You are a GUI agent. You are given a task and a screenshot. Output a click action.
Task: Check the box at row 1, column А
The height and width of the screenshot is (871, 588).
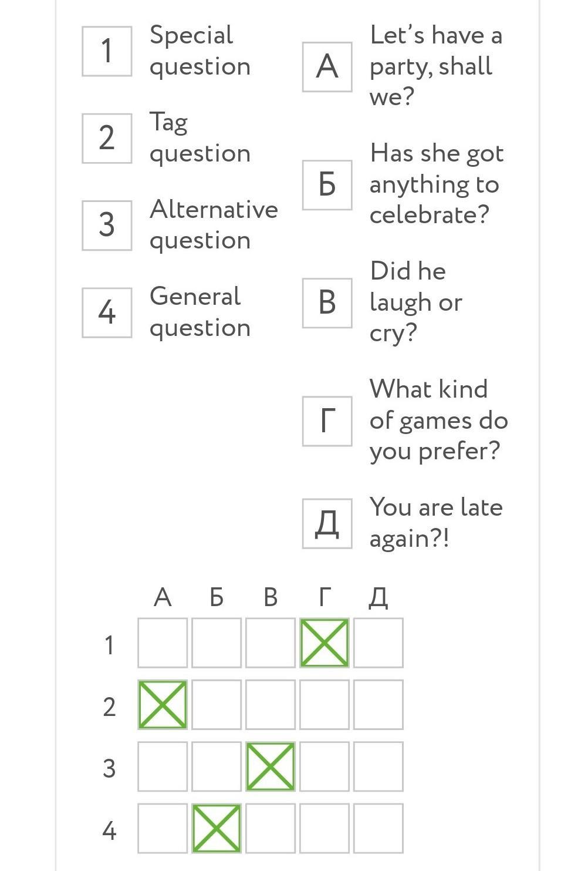[163, 643]
